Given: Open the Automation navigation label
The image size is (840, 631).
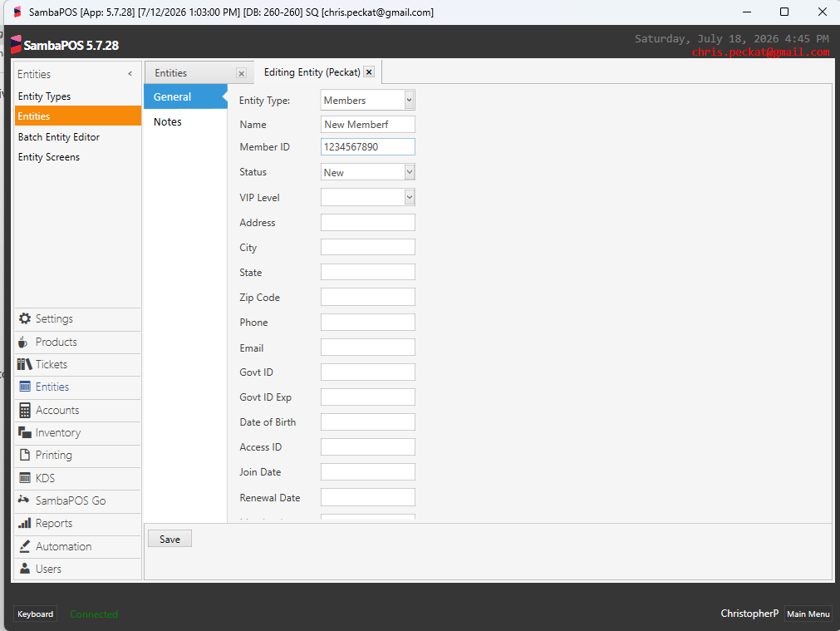Looking at the screenshot, I should coord(64,546).
